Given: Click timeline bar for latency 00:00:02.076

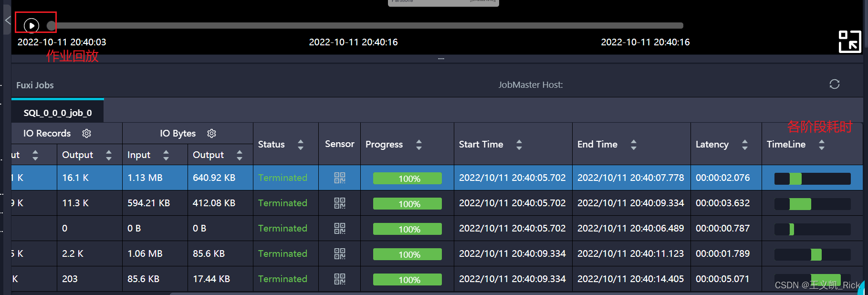Looking at the screenshot, I should tap(813, 179).
